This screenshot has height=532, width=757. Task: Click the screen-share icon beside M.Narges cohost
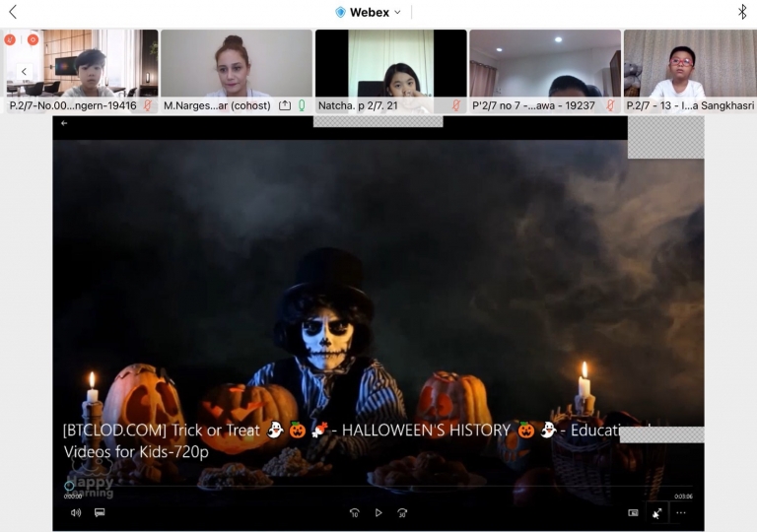point(285,105)
